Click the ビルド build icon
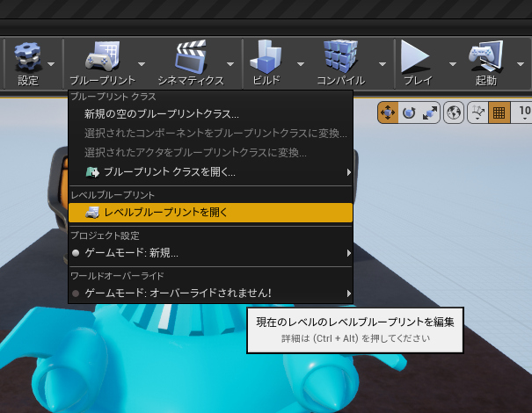The width and height of the screenshot is (532, 413). click(266, 63)
